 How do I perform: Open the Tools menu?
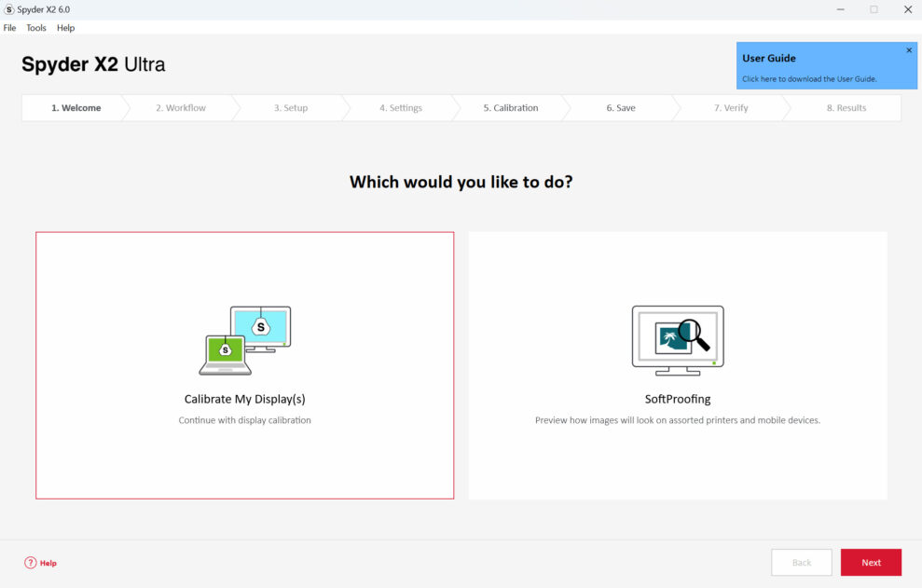coord(36,28)
